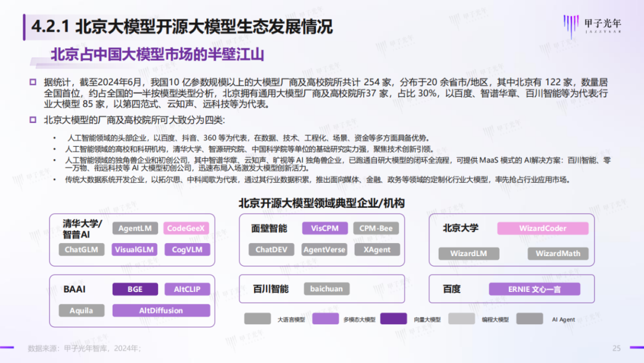Click the bullet line starting 传统大数据系统开发企业

[317, 180]
